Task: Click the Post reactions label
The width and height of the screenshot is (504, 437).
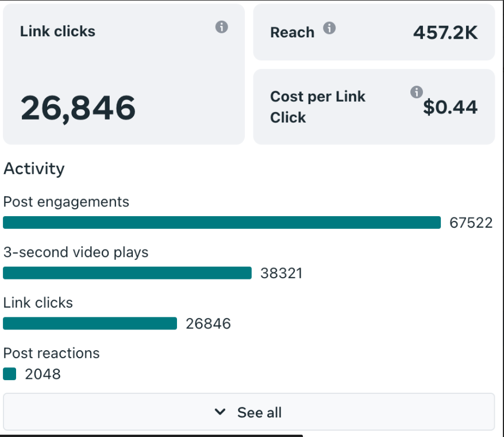Action: (52, 353)
